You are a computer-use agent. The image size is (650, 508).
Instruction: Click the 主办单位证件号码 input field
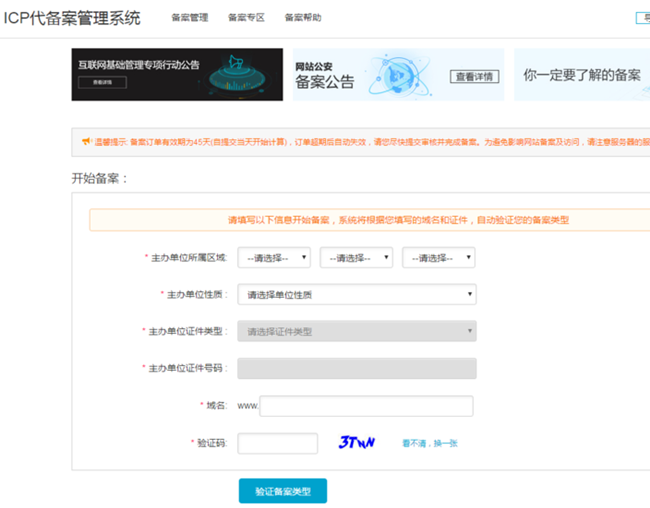pyautogui.click(x=357, y=368)
